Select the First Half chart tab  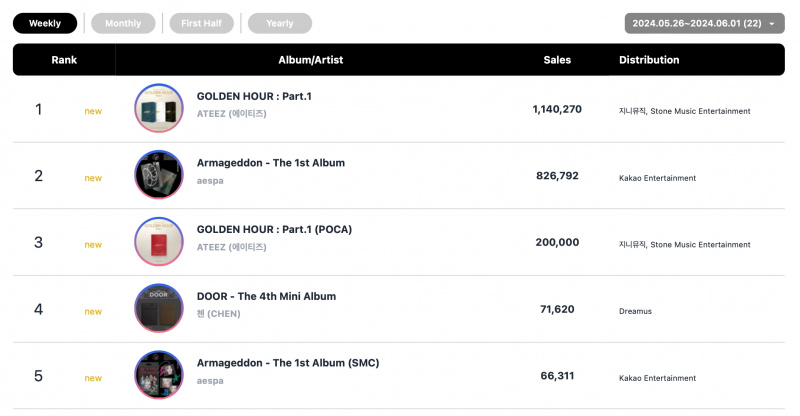click(202, 23)
